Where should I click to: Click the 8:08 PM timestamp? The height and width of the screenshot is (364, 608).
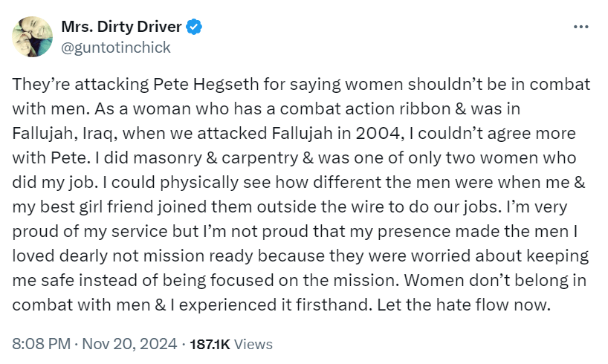click(42, 344)
